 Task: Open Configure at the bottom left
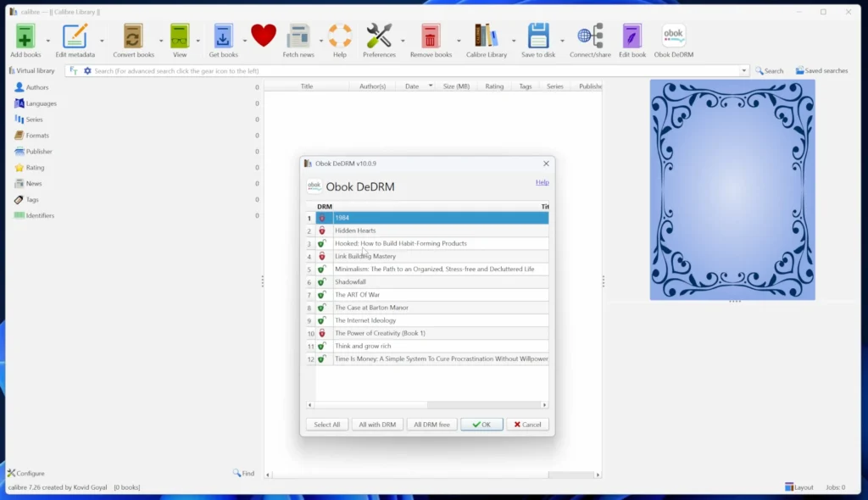tap(26, 474)
